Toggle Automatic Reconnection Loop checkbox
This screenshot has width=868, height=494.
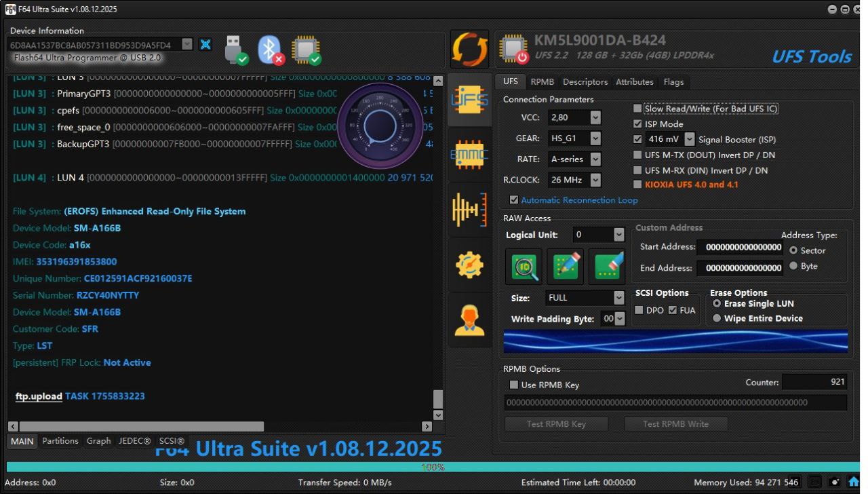[x=514, y=199]
